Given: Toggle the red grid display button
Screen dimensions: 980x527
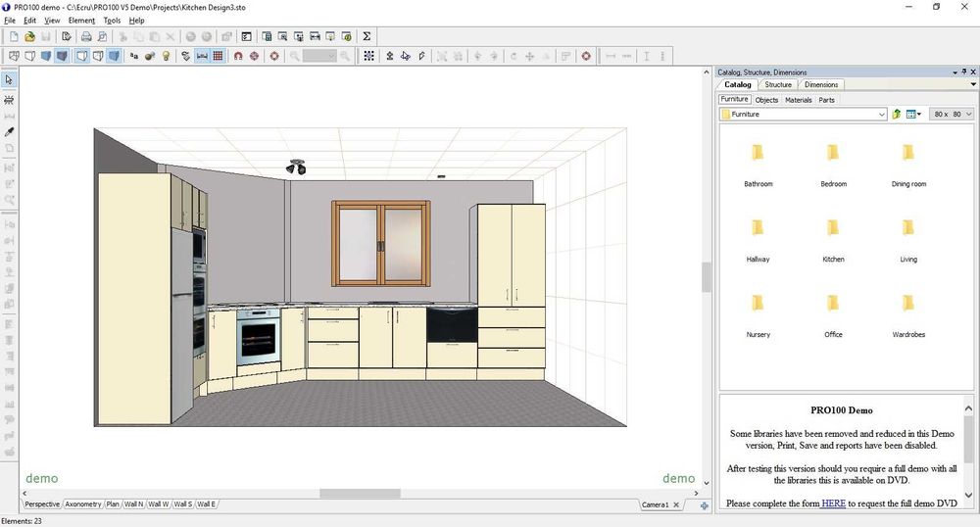Looking at the screenshot, I should pyautogui.click(x=218, y=56).
